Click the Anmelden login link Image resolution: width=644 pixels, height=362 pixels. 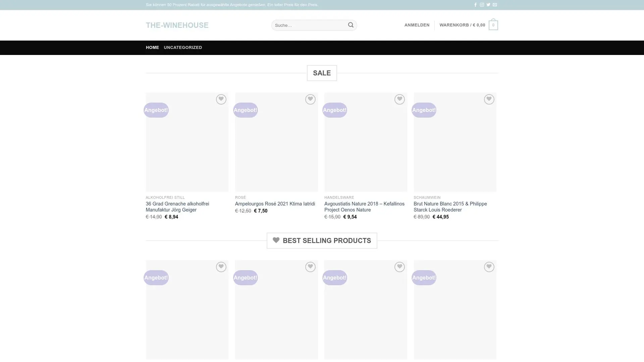(417, 25)
